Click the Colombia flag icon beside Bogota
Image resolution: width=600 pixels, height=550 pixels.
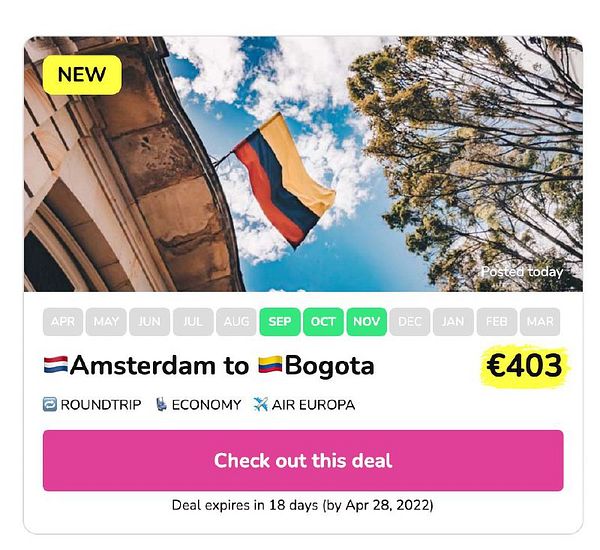point(270,366)
